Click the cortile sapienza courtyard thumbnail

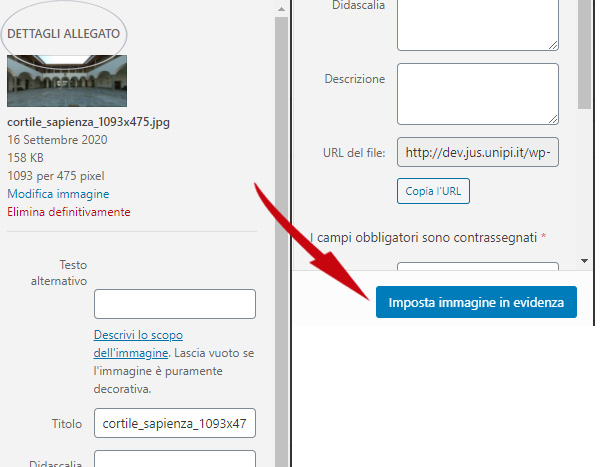pos(67,81)
